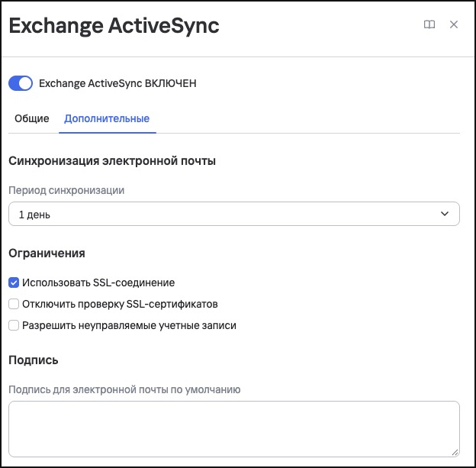Click the "Exchange ActiveSync ВКЛЮЧЕН" switch label
This screenshot has height=468, width=476.
pyautogui.click(x=117, y=83)
